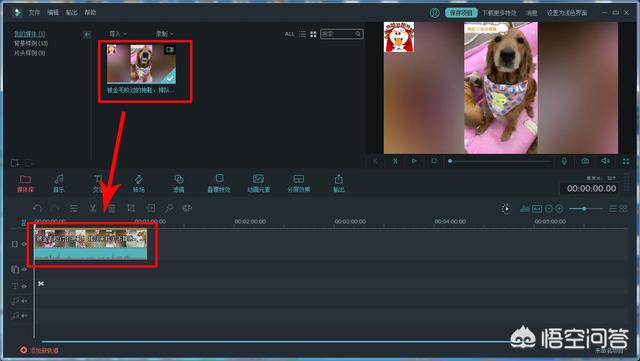Open the 动画元素 elements tab
640x361 pixels.
[x=258, y=183]
